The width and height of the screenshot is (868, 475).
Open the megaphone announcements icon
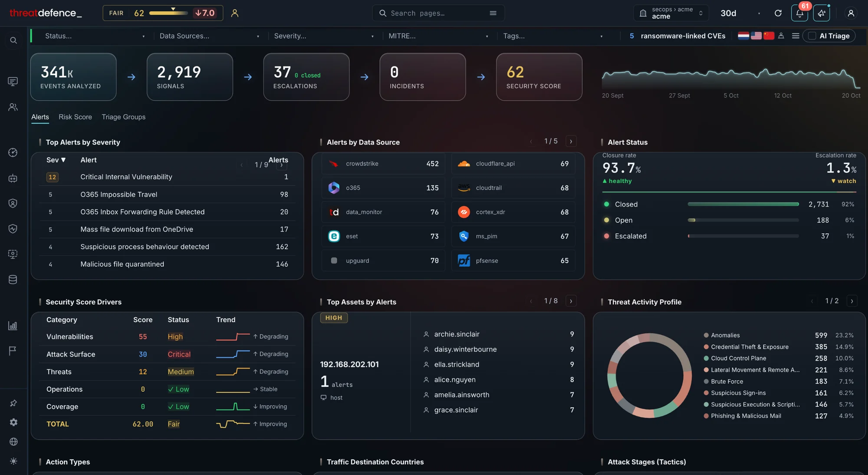coord(822,13)
